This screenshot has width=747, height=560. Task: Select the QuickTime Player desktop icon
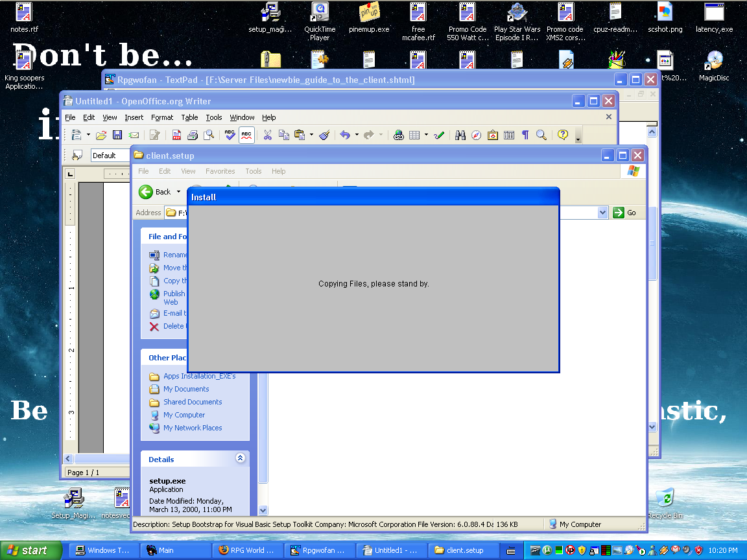coord(320,21)
